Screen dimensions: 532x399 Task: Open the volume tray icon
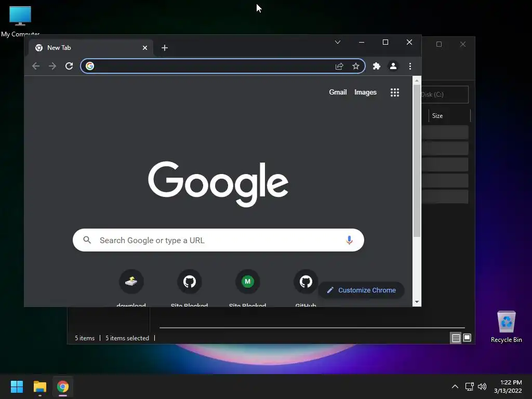(482, 387)
